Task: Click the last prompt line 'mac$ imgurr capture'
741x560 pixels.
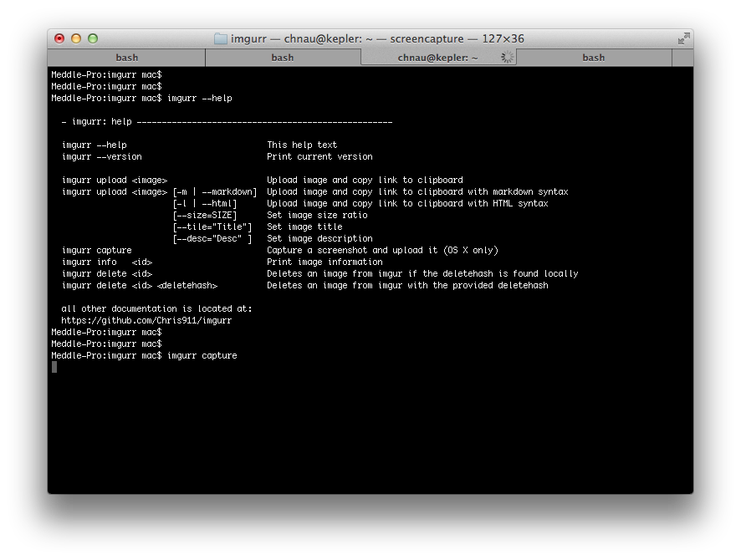Action: click(144, 355)
